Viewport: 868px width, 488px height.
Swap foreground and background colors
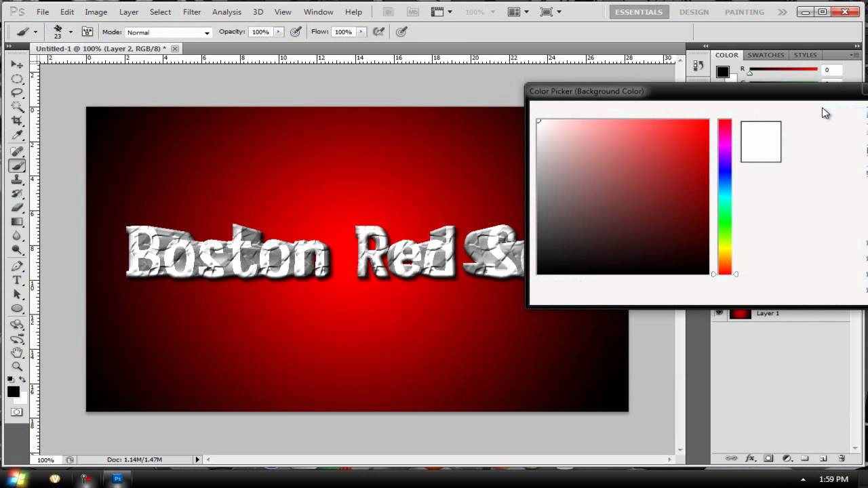(22, 380)
